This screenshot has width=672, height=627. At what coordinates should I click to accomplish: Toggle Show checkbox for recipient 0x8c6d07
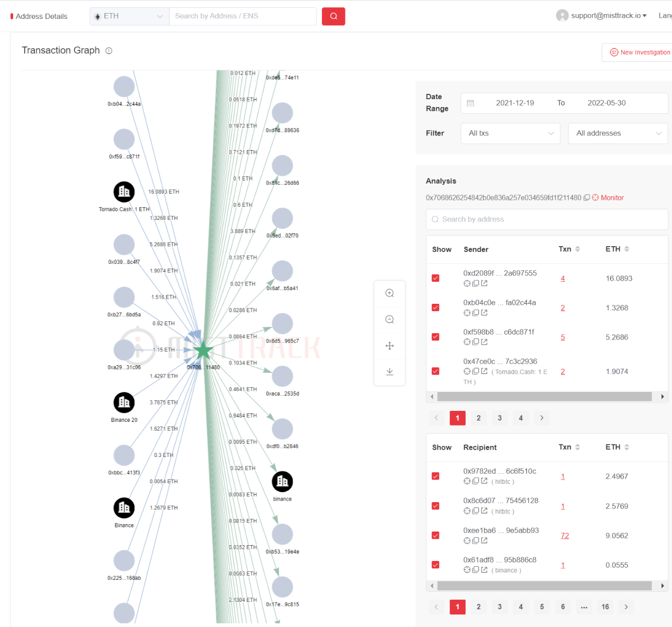(435, 506)
